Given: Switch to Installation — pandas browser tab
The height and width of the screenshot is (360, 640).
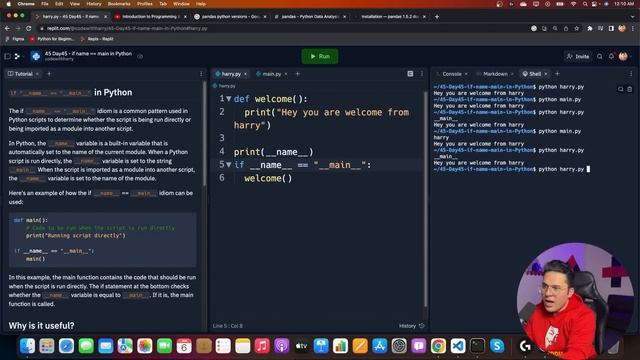Looking at the screenshot, I should tap(390, 16).
